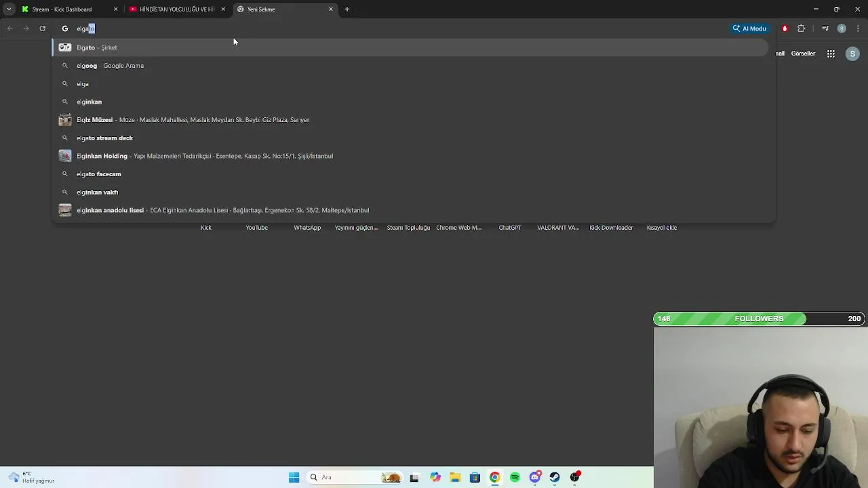Image resolution: width=868 pixels, height=488 pixels.
Task: Open the Kick shortcut
Action: [x=206, y=228]
